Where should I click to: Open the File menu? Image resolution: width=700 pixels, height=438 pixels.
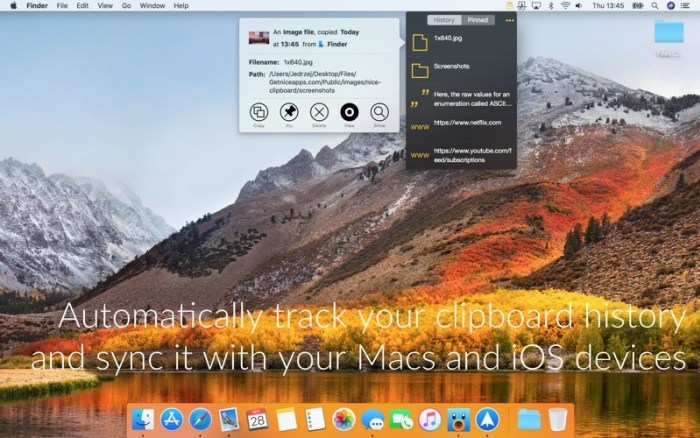coord(62,6)
